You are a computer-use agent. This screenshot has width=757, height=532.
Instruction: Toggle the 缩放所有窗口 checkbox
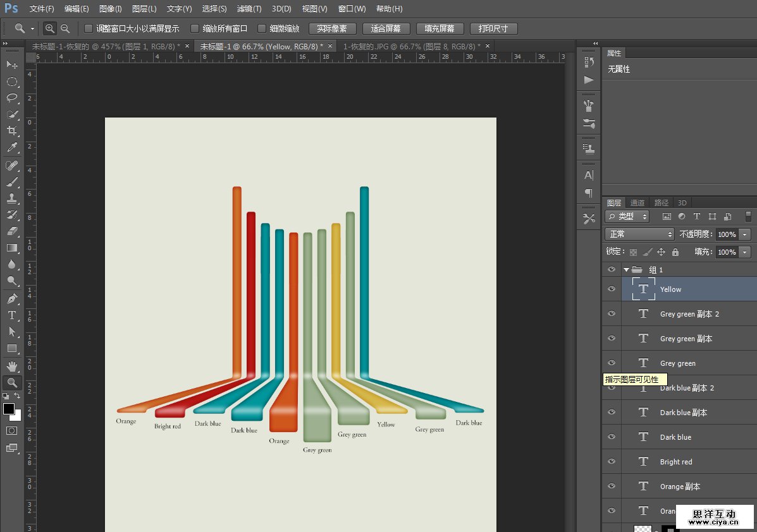195,28
